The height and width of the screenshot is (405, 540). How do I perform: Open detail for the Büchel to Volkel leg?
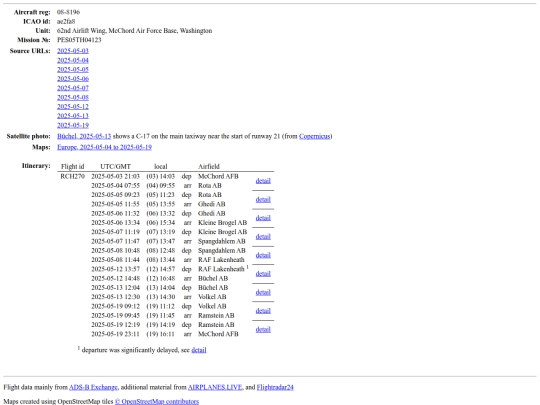tap(263, 292)
